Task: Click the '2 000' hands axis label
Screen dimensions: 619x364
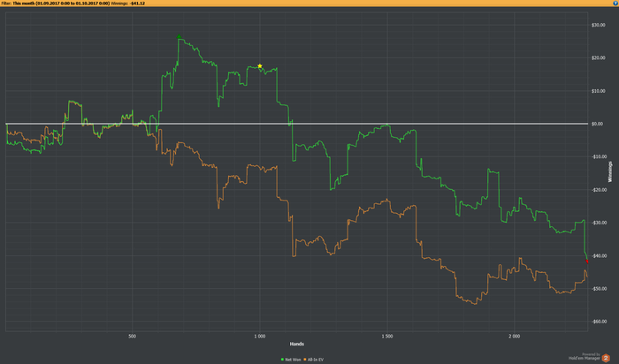Action: [515, 337]
